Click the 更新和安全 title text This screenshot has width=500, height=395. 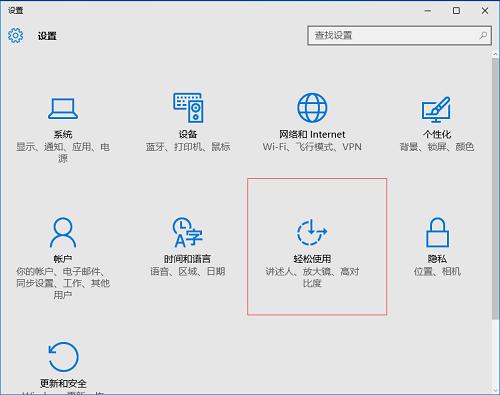point(63,383)
